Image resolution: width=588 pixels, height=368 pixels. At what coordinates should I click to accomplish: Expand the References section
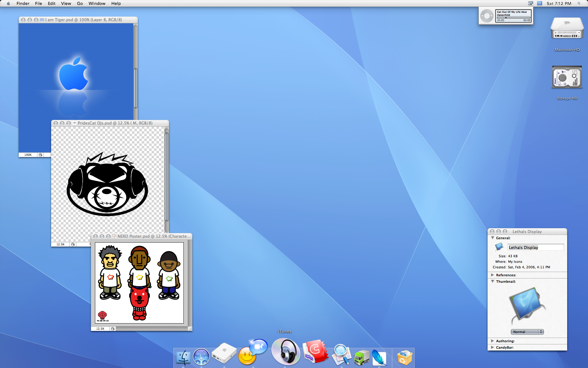[492, 275]
